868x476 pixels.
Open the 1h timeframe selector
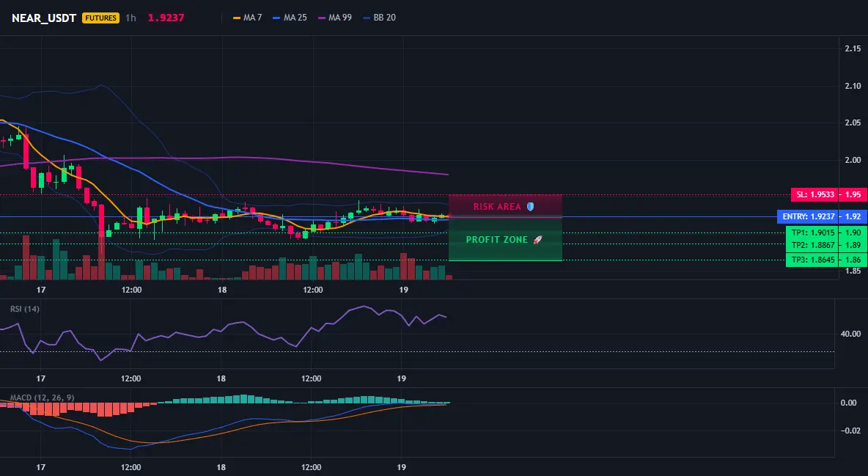pyautogui.click(x=130, y=18)
